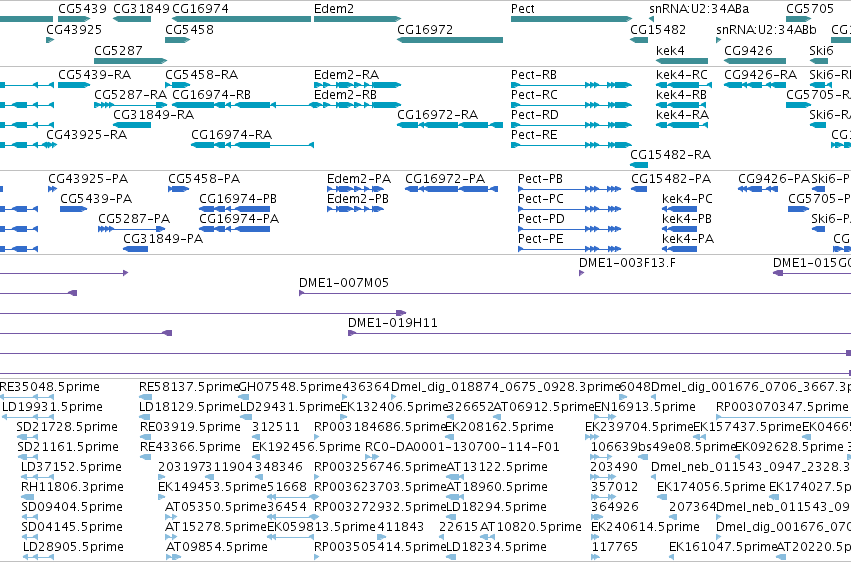851x562 pixels.
Task: Select the Edem2-PB protein label
Action: (x=358, y=199)
